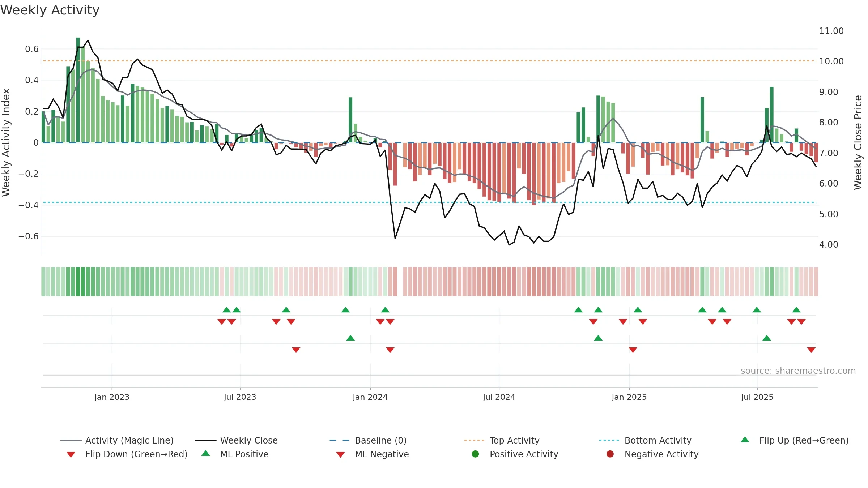Viewport: 868px width, 488px height.
Task: Click the Weekly Activity Index axis title
Action: (x=6, y=142)
